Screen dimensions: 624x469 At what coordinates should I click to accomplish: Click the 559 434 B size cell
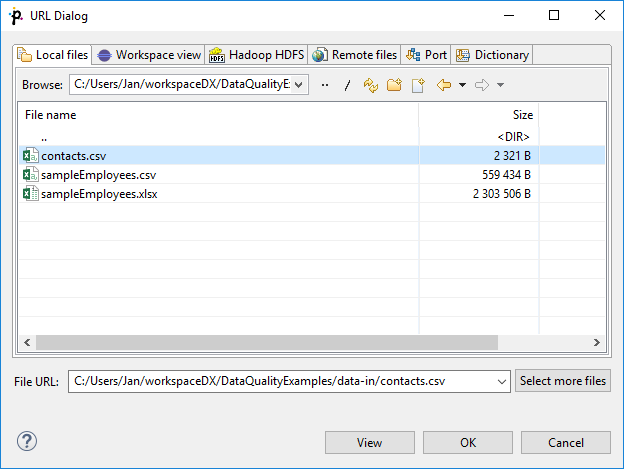(479, 175)
